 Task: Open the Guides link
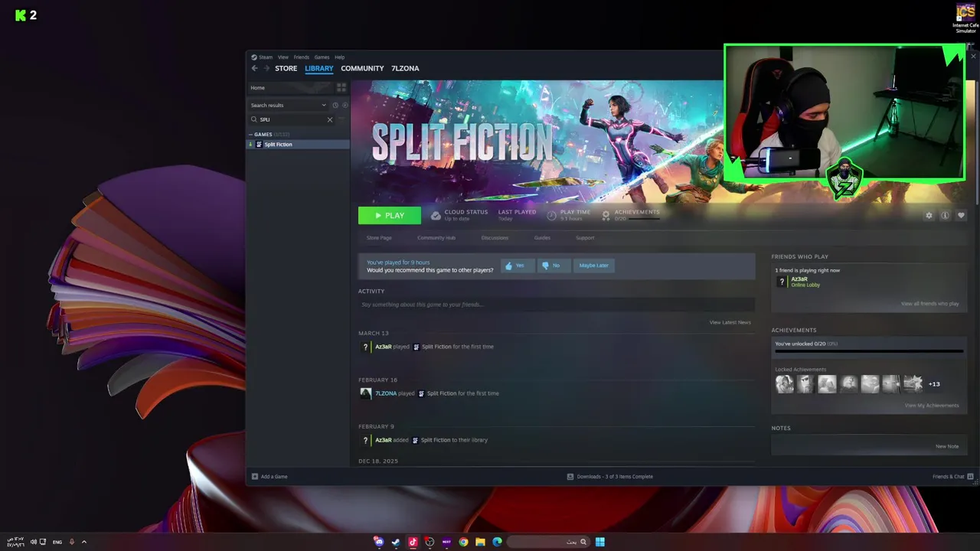click(x=542, y=238)
